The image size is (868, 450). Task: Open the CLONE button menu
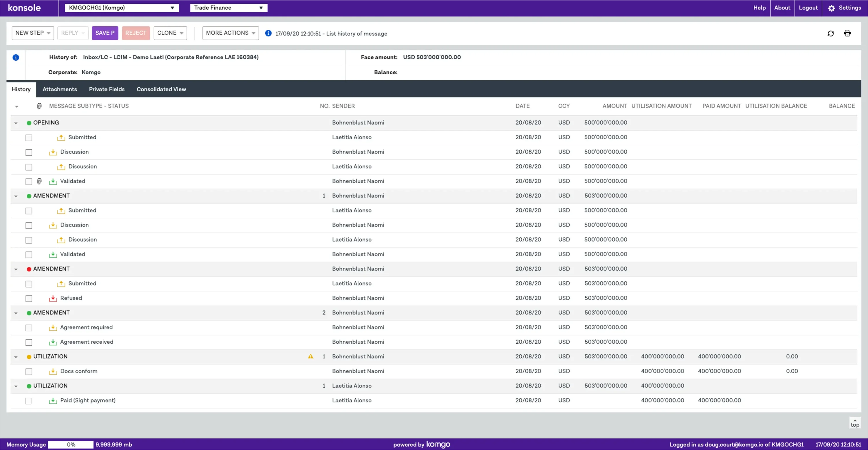[170, 33]
